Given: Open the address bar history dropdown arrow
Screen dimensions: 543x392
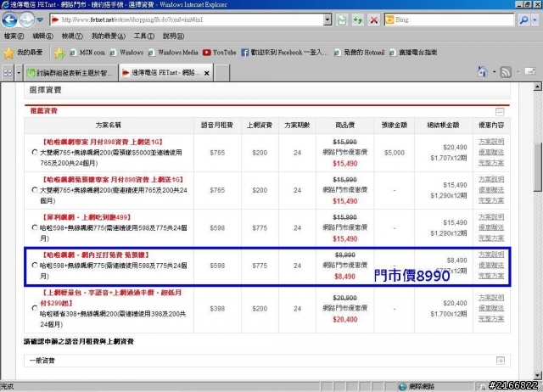Looking at the screenshot, I should pos(327,20).
